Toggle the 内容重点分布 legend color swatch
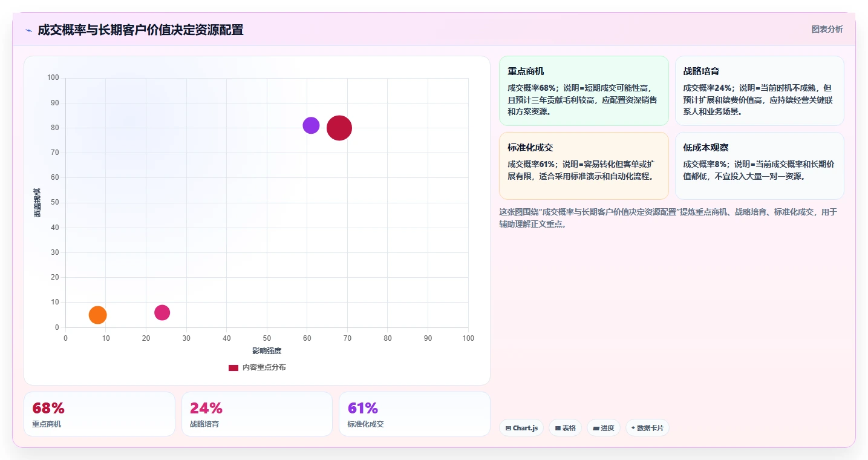868x460 pixels. click(233, 367)
